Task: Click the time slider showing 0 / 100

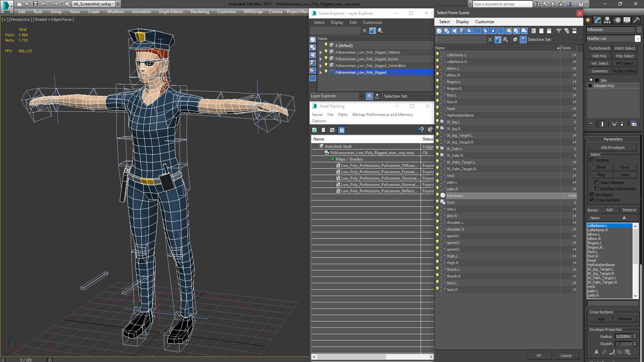Action: (x=26, y=360)
